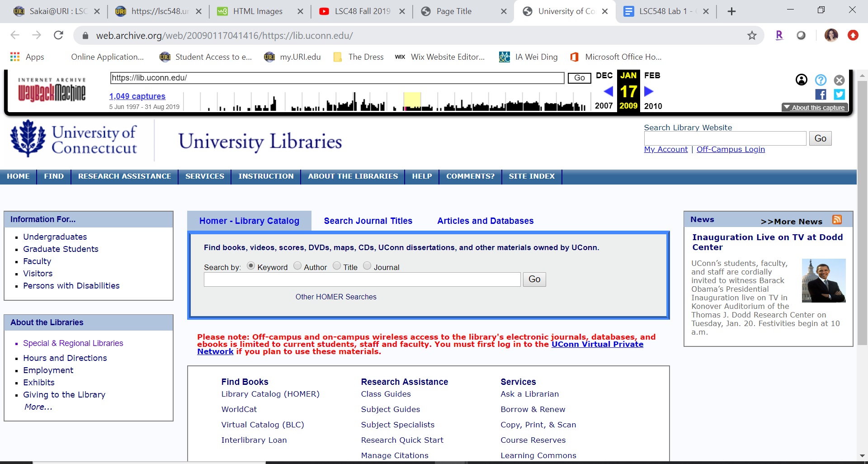Click the browser back arrow
The width and height of the screenshot is (868, 464).
tap(15, 35)
